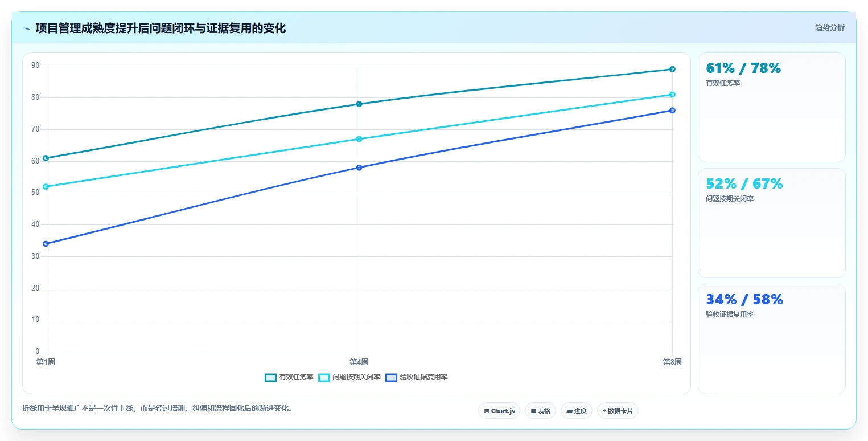
Task: Select 有效任务率 data point at 第8周
Action: [672, 69]
